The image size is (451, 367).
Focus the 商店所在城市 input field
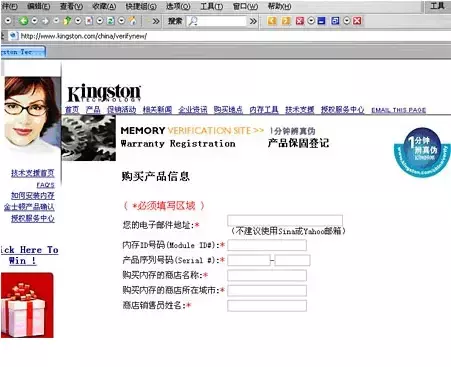[267, 290]
